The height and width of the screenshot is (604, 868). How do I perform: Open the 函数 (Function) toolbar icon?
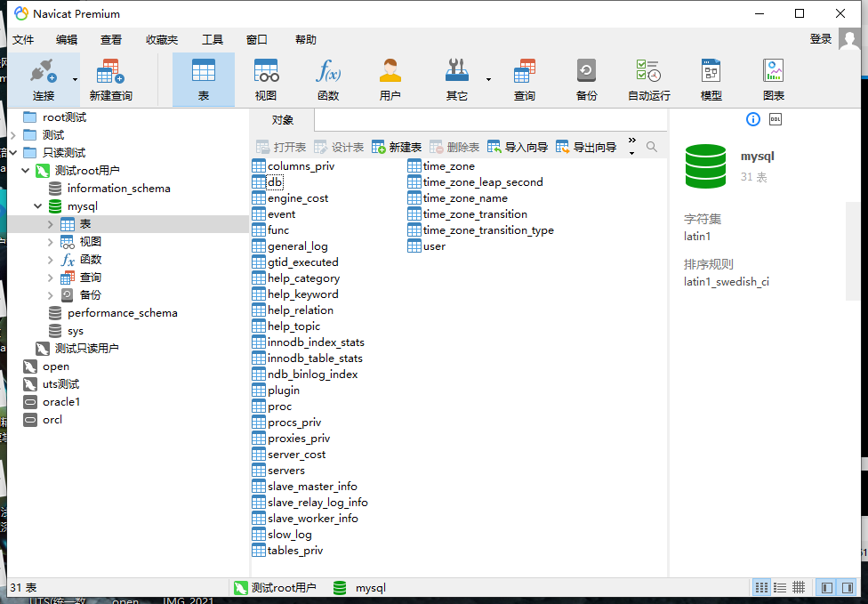[328, 79]
